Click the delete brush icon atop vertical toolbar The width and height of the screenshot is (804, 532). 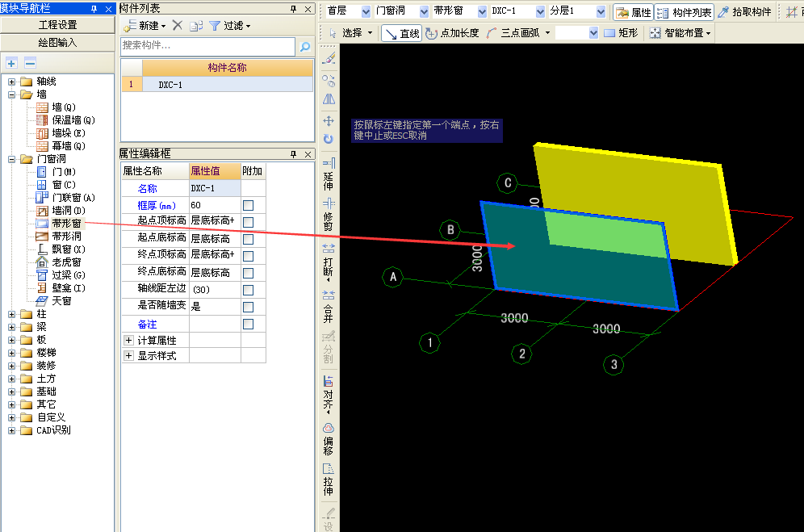coord(329,58)
